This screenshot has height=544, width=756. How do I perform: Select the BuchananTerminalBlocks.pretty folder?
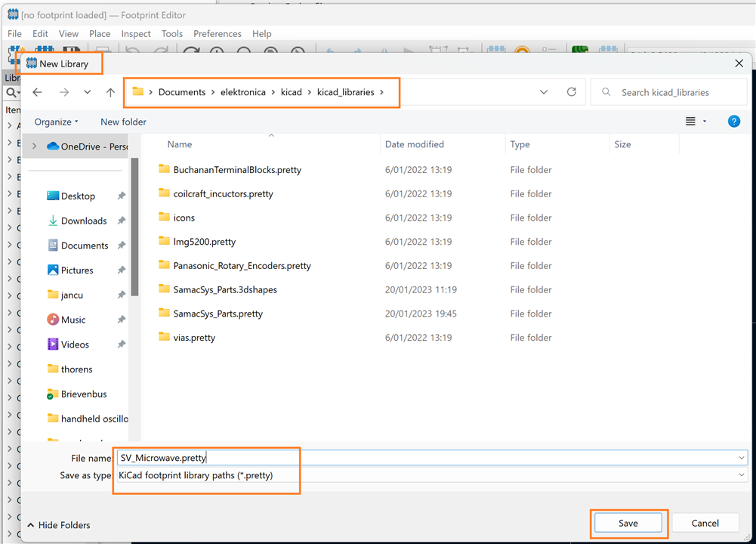tap(230, 169)
